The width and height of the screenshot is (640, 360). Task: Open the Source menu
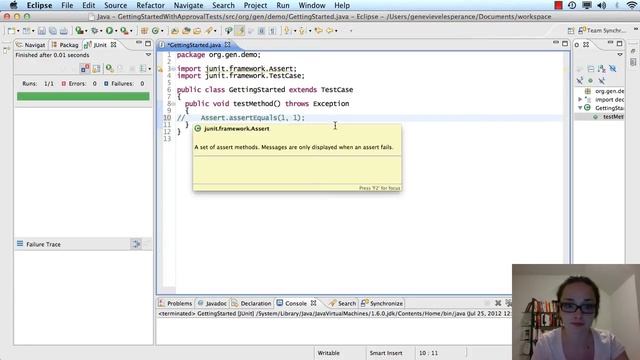point(116,5)
